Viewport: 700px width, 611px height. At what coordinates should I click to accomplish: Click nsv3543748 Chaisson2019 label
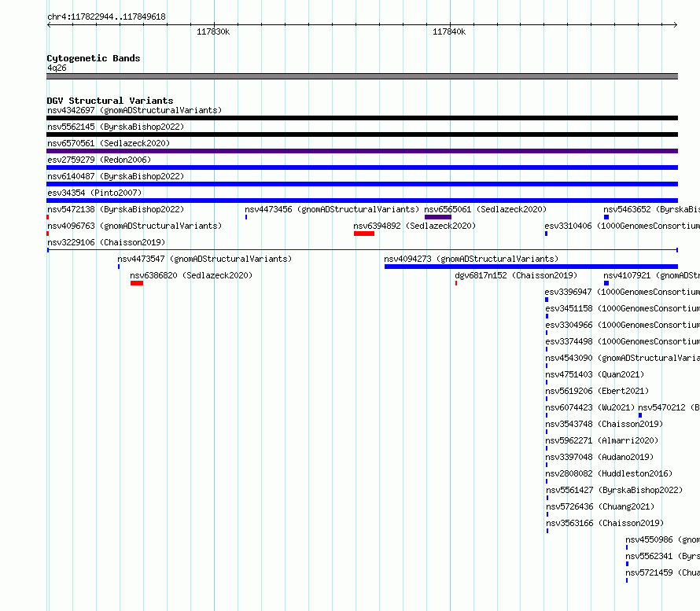pyautogui.click(x=604, y=424)
